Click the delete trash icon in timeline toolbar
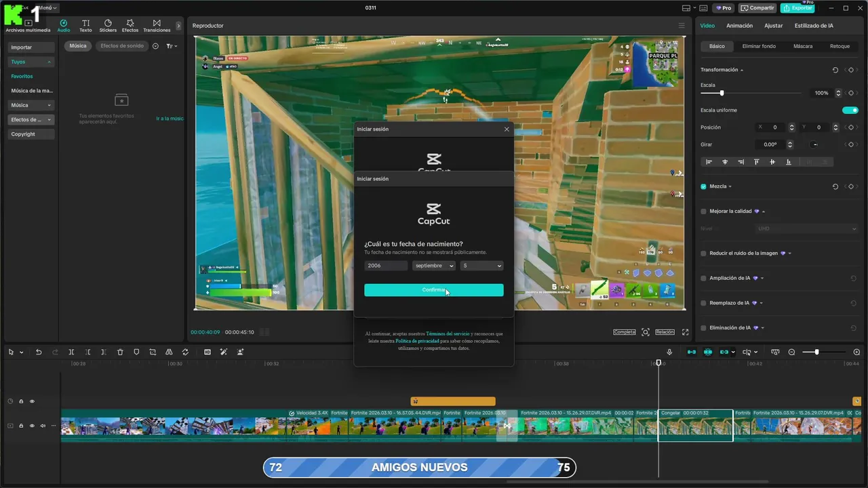868x488 pixels. [x=120, y=352]
